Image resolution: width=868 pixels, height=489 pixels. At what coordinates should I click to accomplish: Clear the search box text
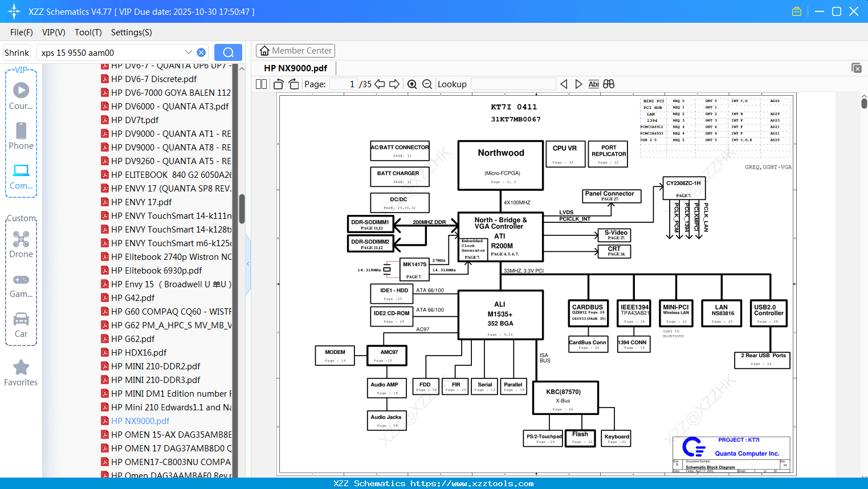201,52
